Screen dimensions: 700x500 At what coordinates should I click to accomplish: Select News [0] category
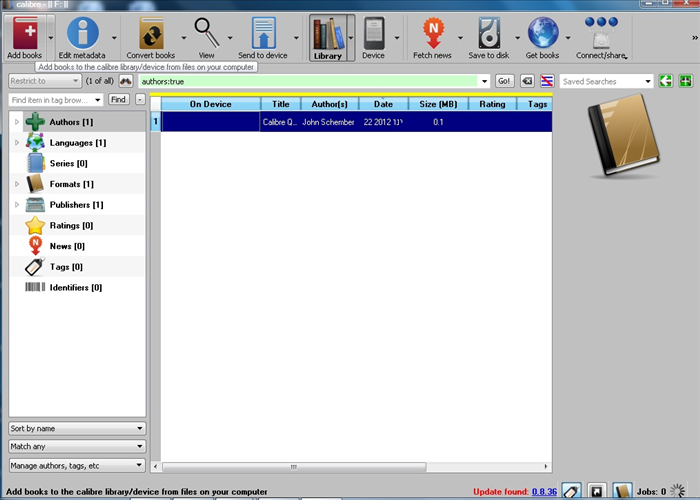67,246
